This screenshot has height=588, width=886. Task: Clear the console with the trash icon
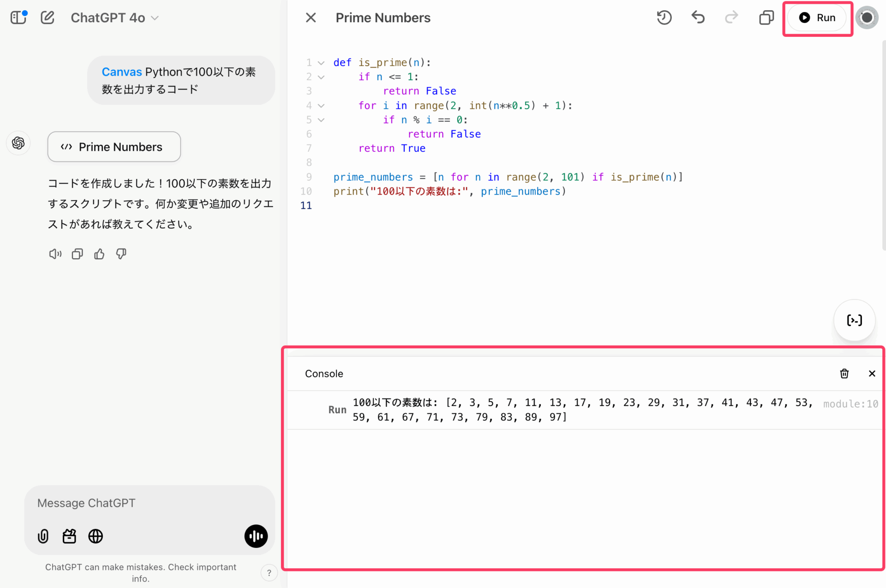[844, 374]
